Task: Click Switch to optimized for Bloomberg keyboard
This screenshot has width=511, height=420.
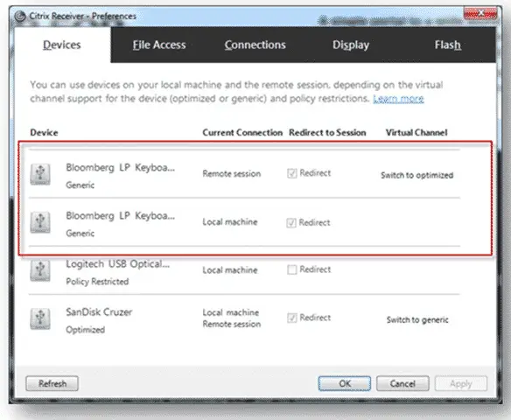Action: [416, 175]
